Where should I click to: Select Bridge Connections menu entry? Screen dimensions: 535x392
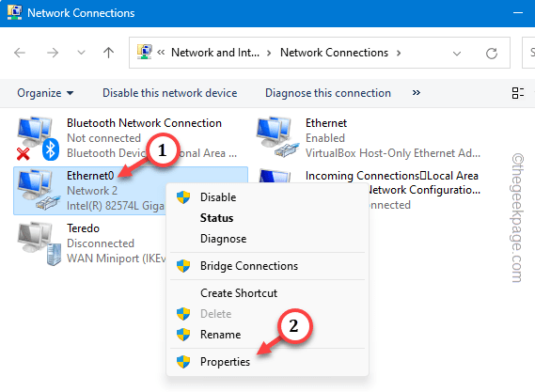(x=249, y=266)
